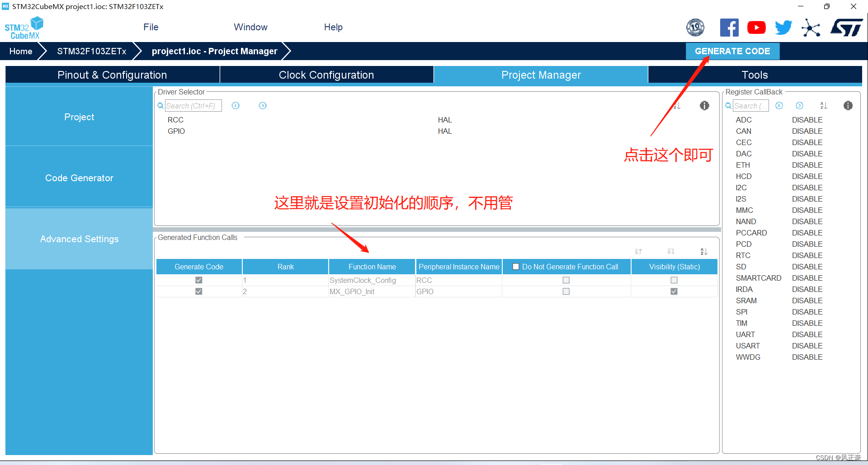The width and height of the screenshot is (868, 465).
Task: Open the YouTube icon link
Action: pyautogui.click(x=756, y=28)
